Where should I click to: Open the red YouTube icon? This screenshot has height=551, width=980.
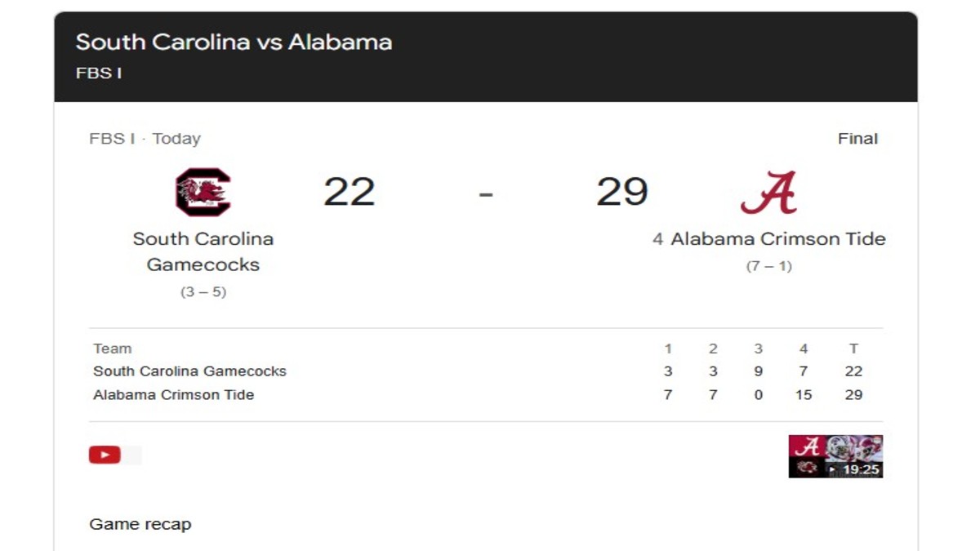pos(105,455)
